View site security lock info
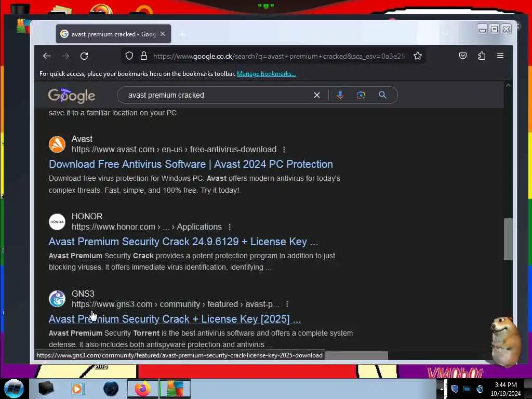Image resolution: width=532 pixels, height=399 pixels. [144, 56]
